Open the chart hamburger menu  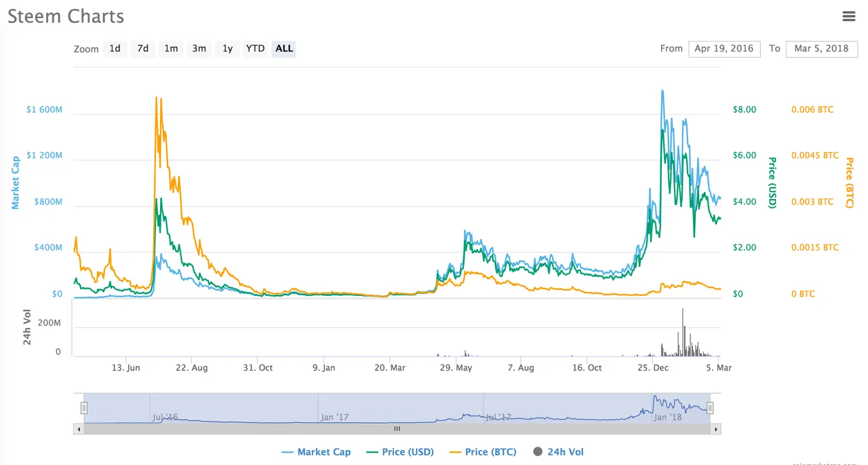(x=848, y=16)
